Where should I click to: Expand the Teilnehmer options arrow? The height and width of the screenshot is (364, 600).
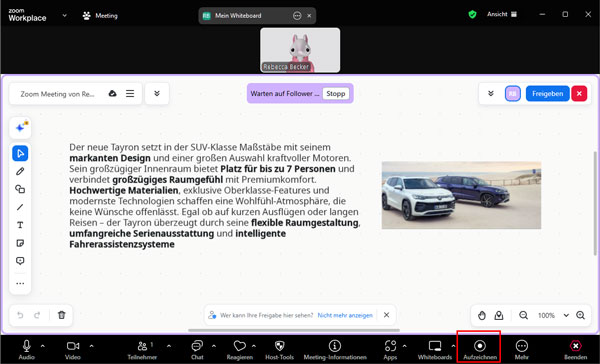pyautogui.click(x=169, y=346)
